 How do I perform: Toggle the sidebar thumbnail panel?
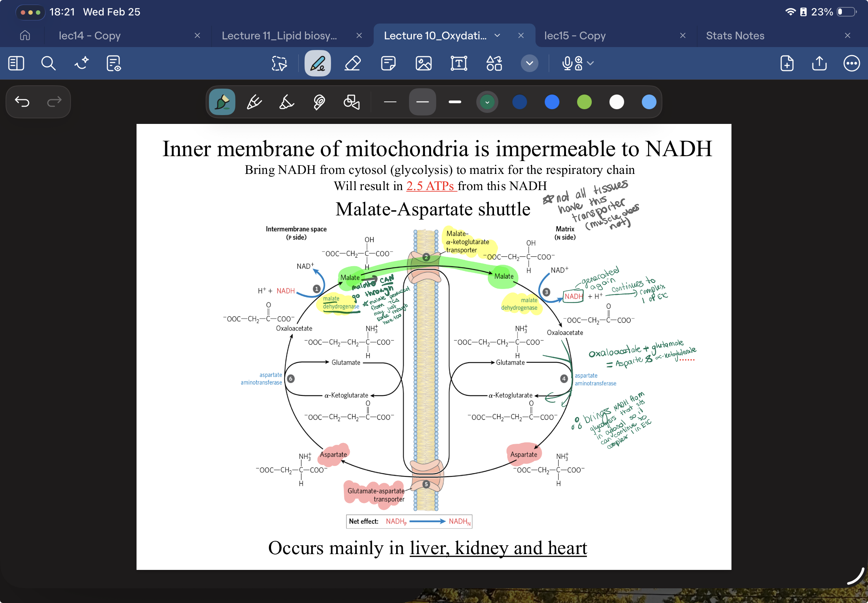click(16, 63)
